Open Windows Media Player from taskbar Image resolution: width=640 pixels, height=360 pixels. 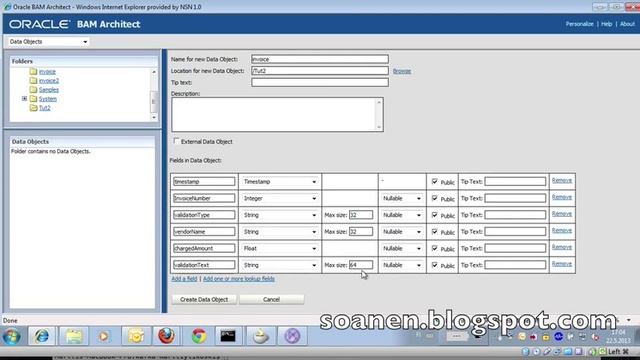(104, 336)
